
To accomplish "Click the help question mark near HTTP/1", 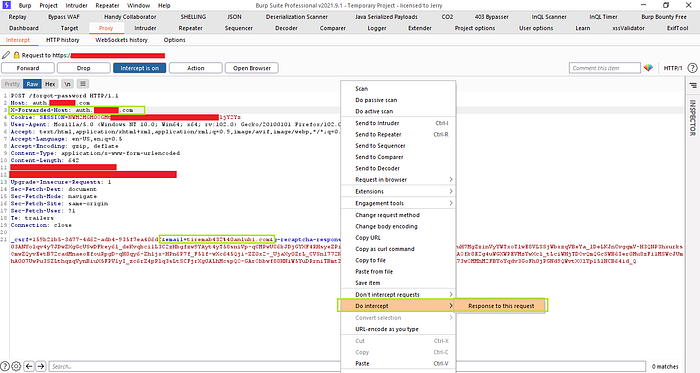I will click(x=692, y=68).
